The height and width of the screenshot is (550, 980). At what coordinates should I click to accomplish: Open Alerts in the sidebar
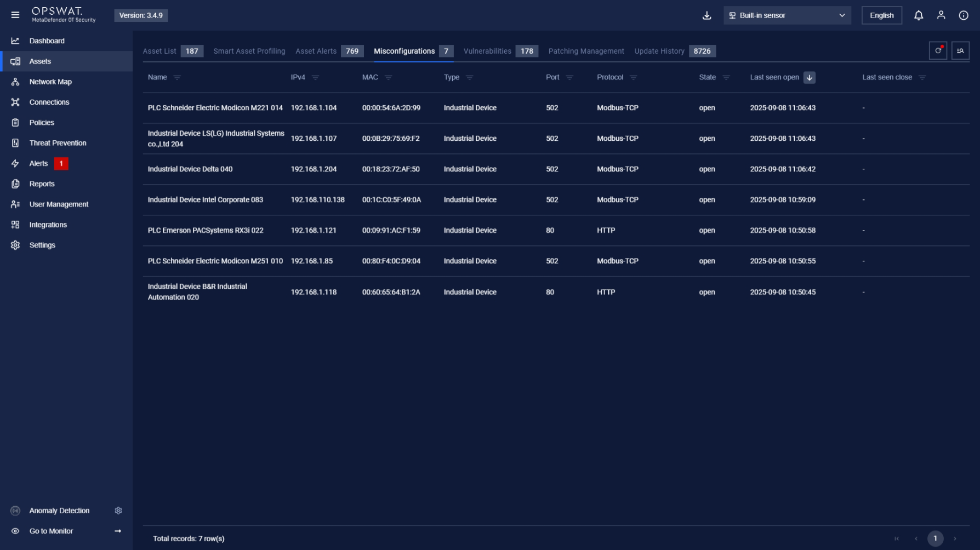tap(66, 163)
